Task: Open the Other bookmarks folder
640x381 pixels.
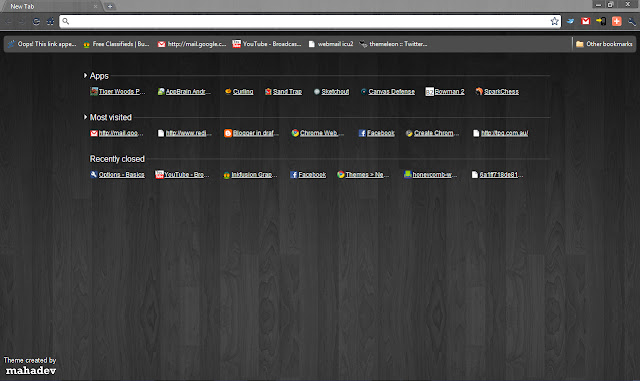Action: [x=604, y=44]
